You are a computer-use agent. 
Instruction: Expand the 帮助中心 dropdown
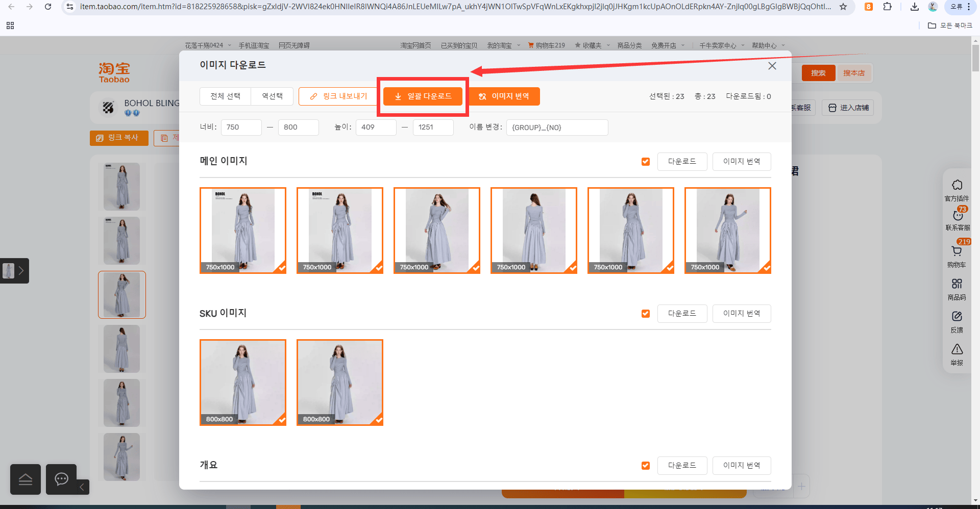(x=768, y=45)
